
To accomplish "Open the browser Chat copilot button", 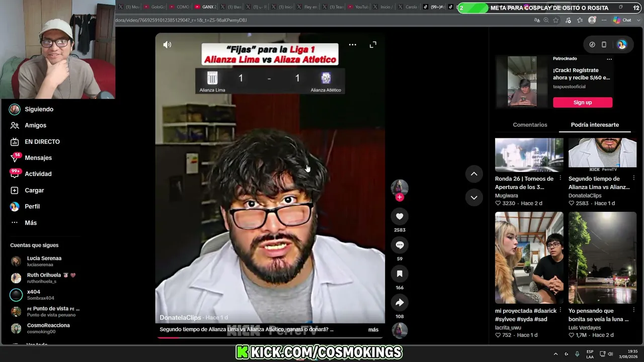I will 622,20.
